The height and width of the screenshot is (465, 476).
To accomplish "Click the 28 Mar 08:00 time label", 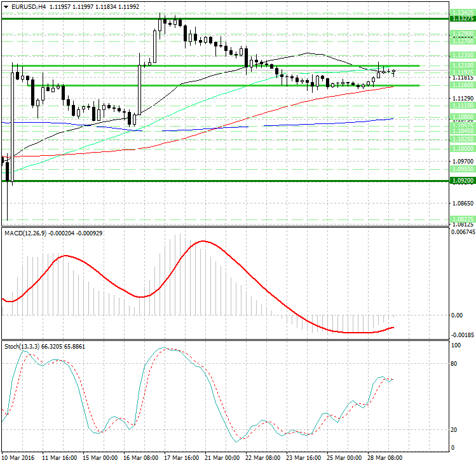I will click(385, 458).
